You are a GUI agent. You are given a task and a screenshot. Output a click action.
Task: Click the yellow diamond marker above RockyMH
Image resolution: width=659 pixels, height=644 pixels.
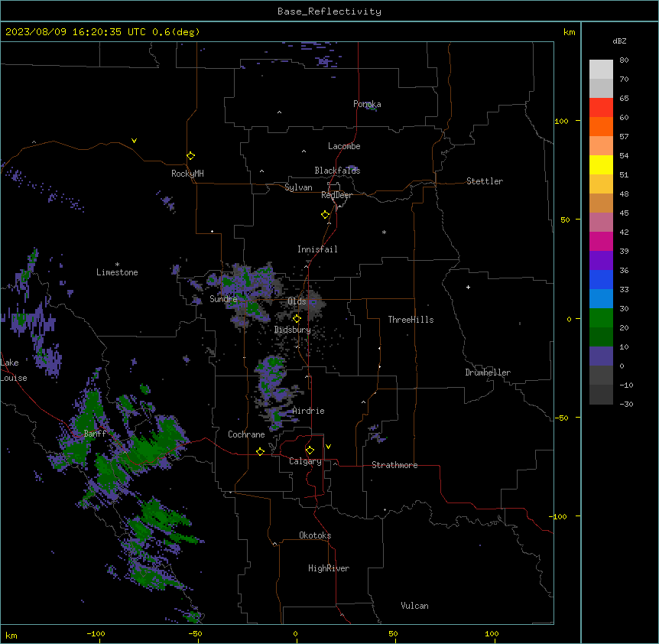point(190,155)
